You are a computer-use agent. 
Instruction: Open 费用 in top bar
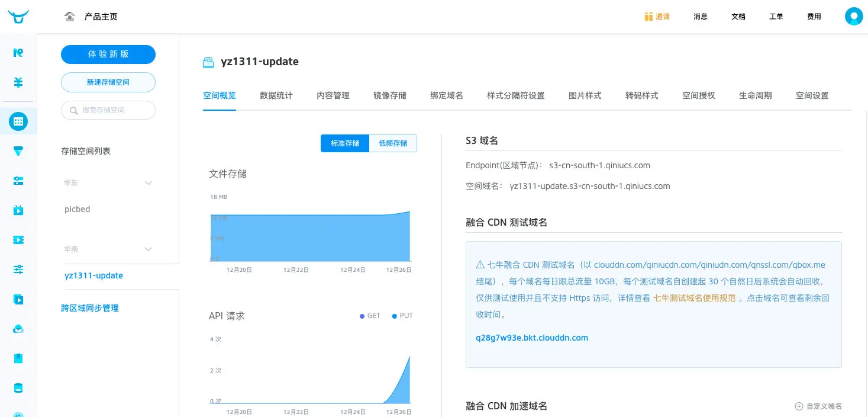click(x=814, y=17)
